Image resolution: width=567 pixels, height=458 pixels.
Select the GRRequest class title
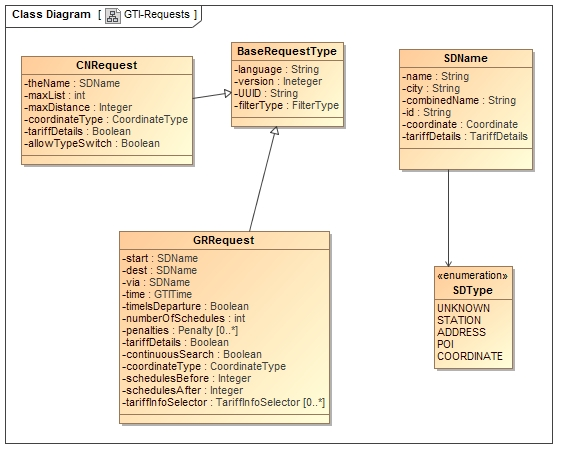pos(224,240)
